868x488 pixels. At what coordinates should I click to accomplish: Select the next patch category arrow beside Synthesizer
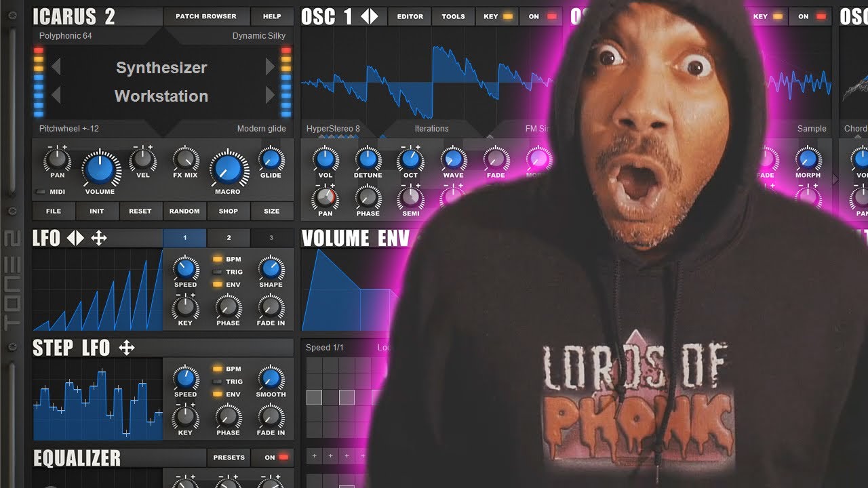point(270,67)
